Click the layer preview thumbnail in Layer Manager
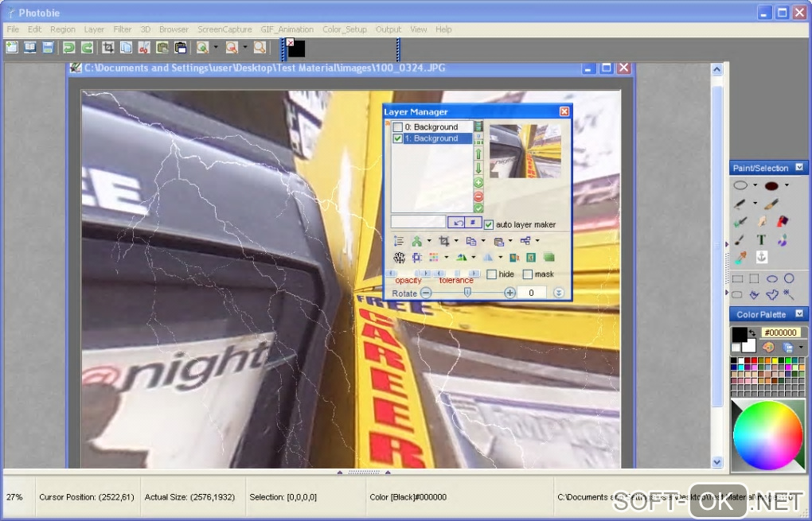Image resolution: width=812 pixels, height=521 pixels. pos(525,151)
